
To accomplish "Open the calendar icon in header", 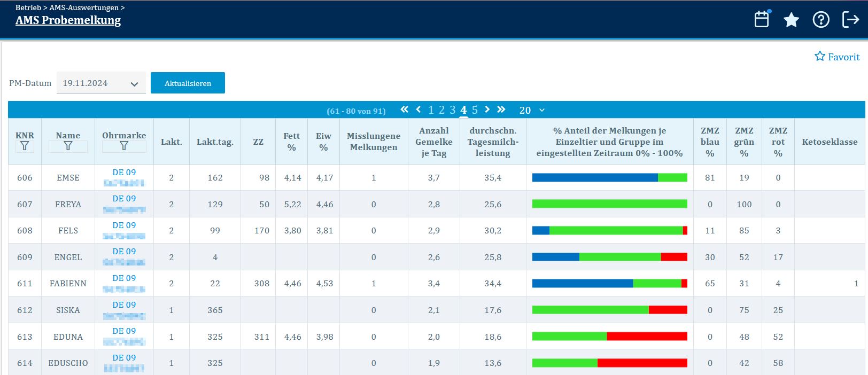I will coord(761,20).
